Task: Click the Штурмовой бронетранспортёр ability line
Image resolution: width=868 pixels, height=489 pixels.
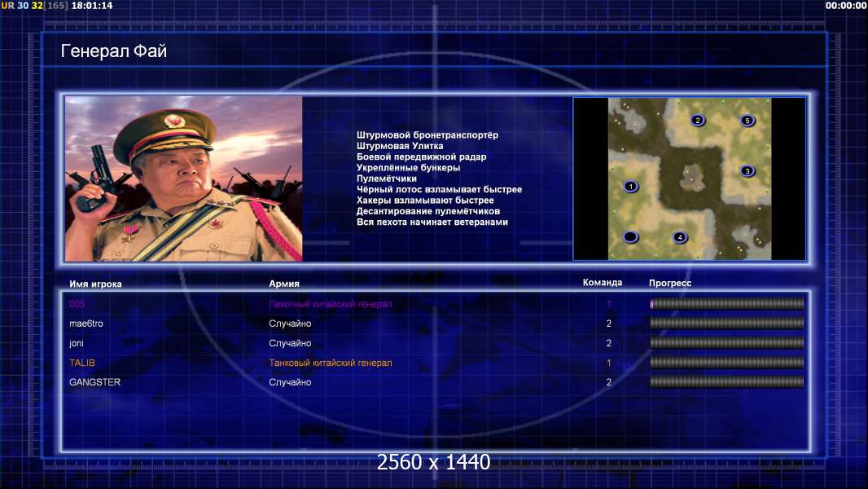Action: [427, 135]
